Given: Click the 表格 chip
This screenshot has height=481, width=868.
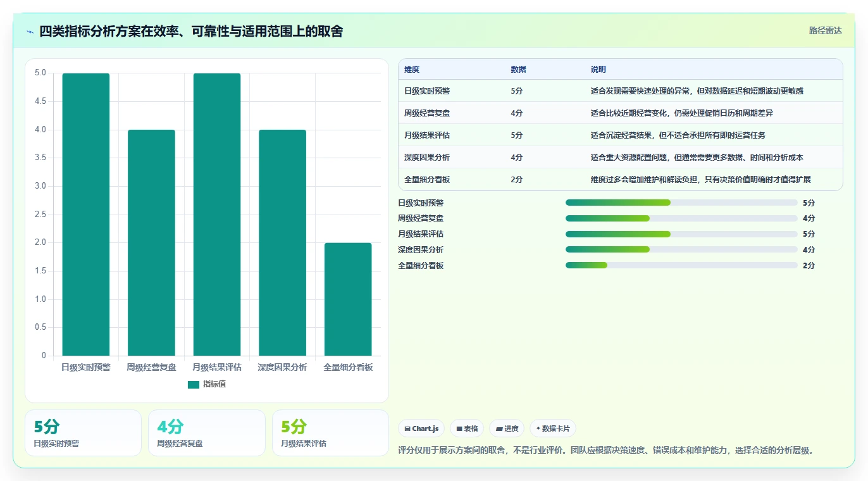Looking at the screenshot, I should (x=466, y=428).
